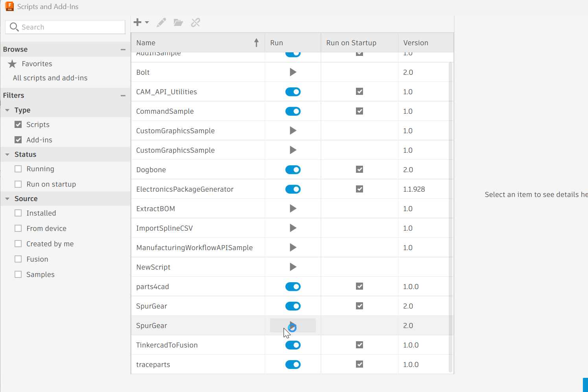Check the Fusion source filter

(18, 259)
